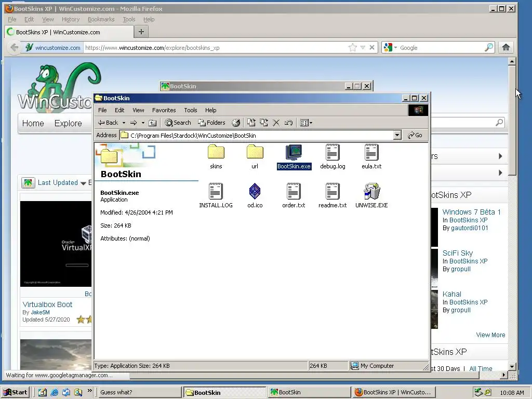Select debug.log file
Screen dimensions: 532x399
click(x=332, y=157)
